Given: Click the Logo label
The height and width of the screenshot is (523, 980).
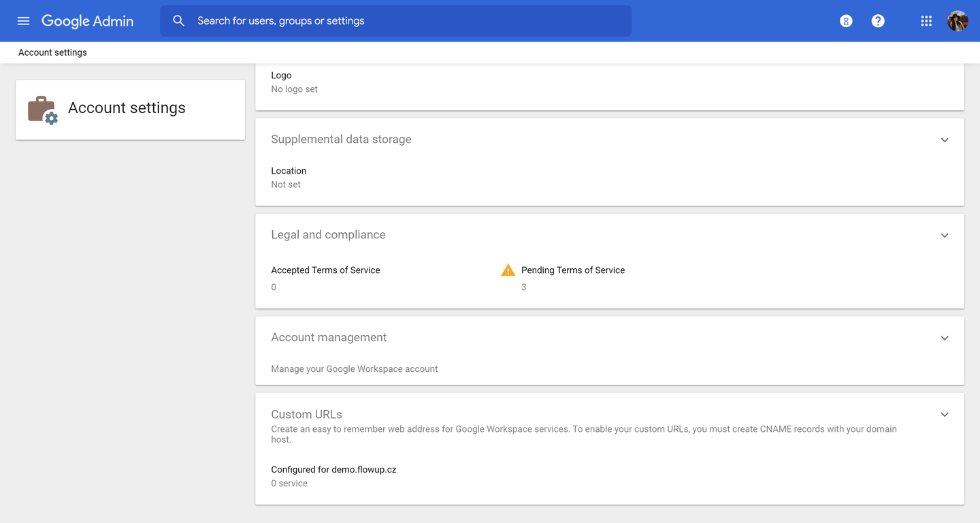Looking at the screenshot, I should [x=281, y=76].
